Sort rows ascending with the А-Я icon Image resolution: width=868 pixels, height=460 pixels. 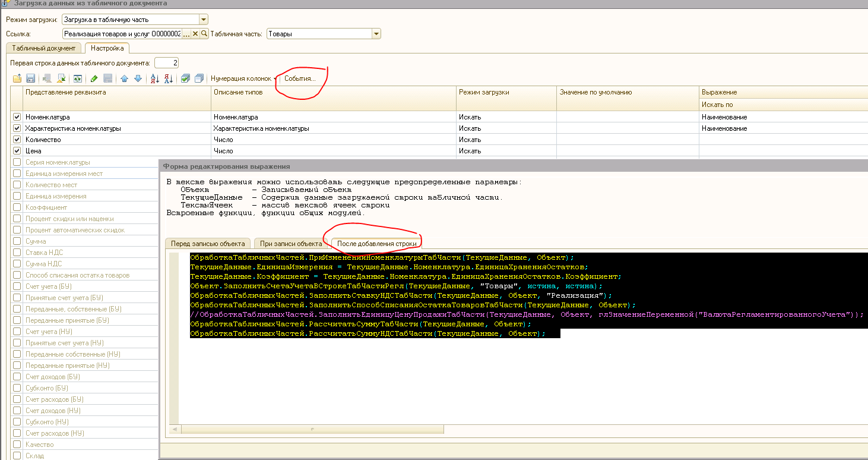click(x=154, y=78)
